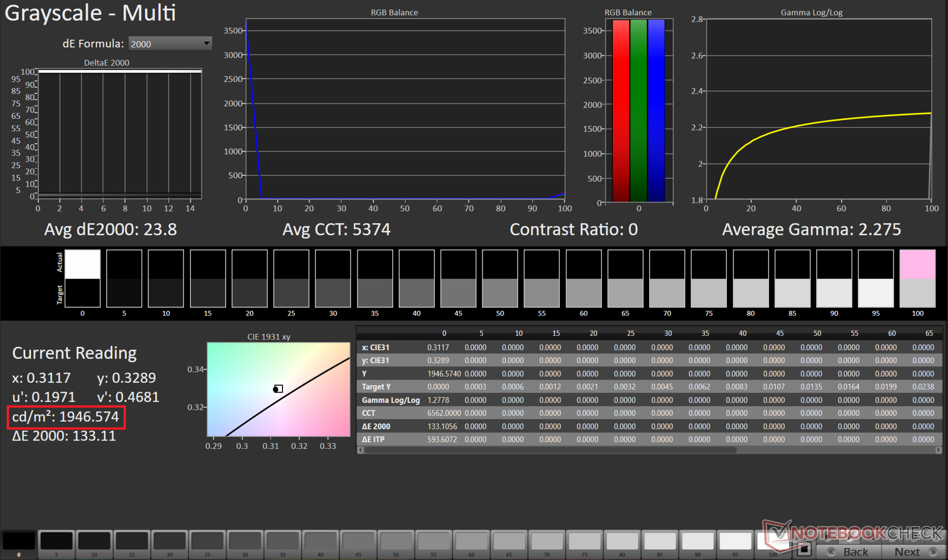Click the Gamma Log/Log row label
Viewport: 948px width, 560px height.
(391, 400)
